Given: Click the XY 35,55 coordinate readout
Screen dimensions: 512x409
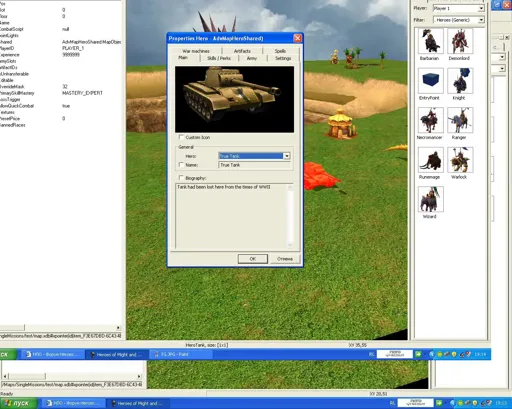Looking at the screenshot, I should click(358, 345).
